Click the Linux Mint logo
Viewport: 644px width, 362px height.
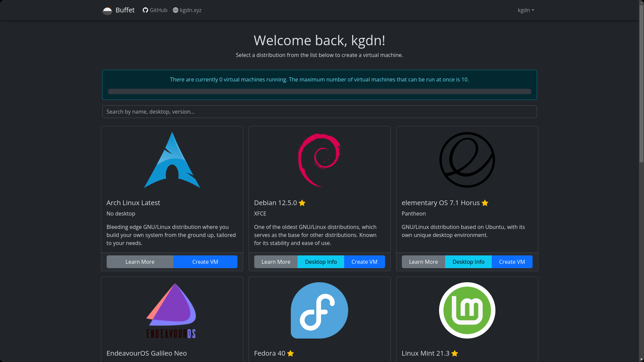pyautogui.click(x=467, y=310)
